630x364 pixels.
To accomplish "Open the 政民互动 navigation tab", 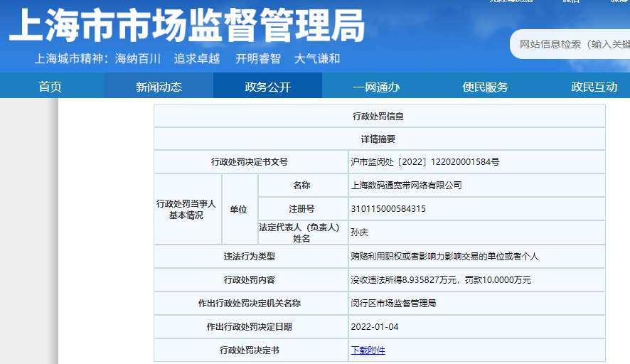I will [594, 87].
